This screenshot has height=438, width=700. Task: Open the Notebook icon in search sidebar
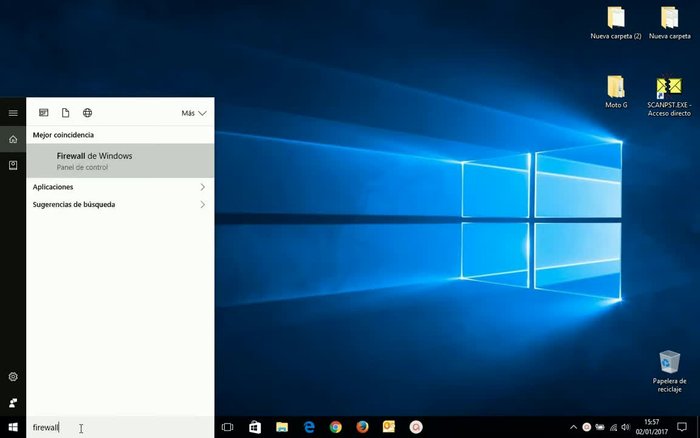13,165
